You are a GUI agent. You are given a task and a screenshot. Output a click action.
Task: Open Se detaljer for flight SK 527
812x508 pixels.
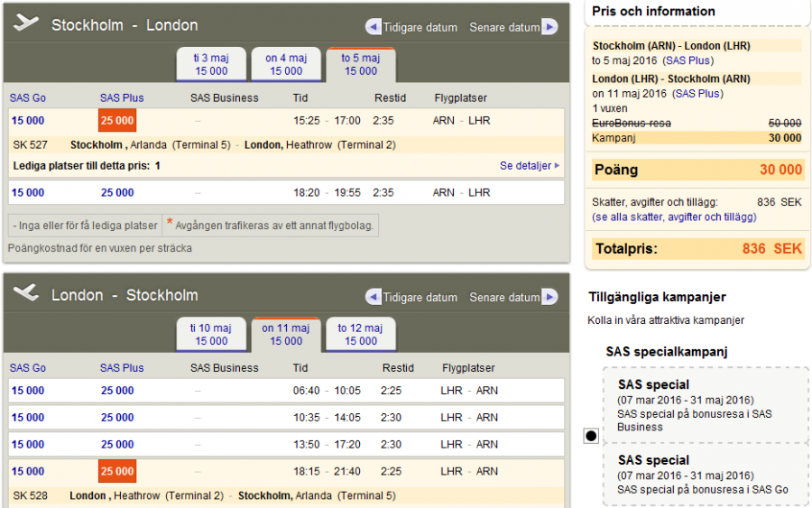(x=530, y=166)
